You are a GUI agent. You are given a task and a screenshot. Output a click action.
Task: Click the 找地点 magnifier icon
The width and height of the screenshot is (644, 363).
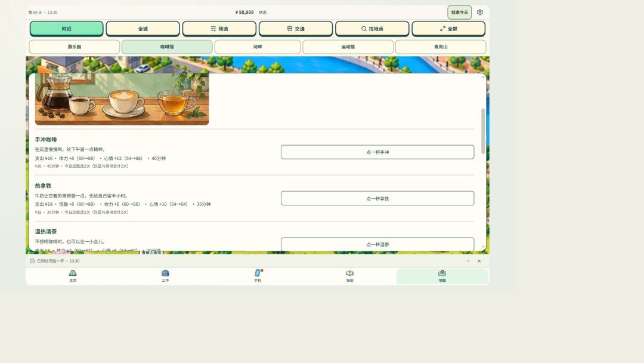coord(364,29)
